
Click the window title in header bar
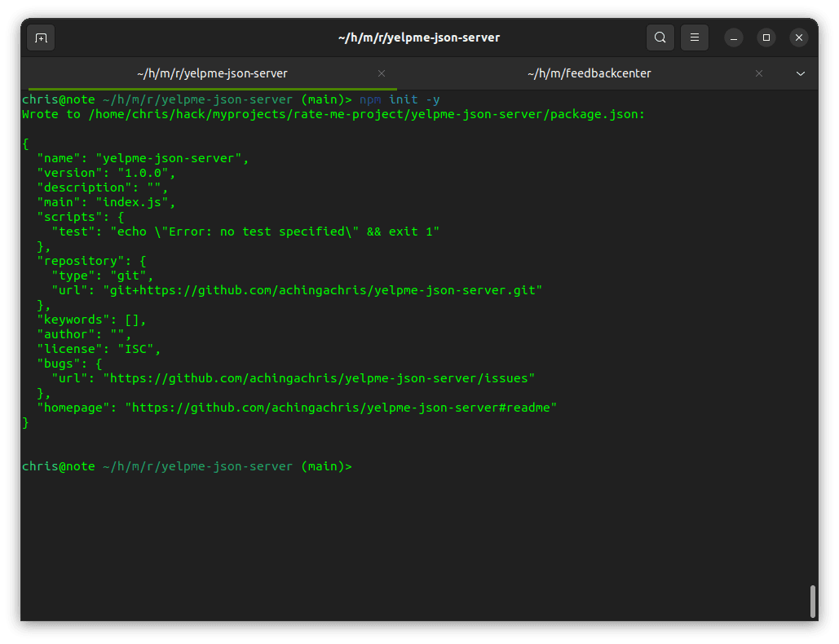pyautogui.click(x=419, y=38)
